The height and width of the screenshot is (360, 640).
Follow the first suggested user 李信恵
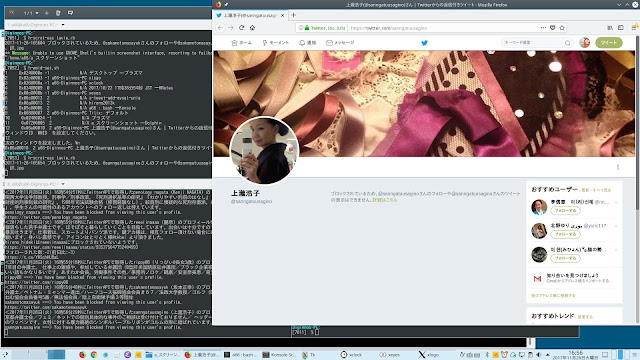click(x=565, y=211)
